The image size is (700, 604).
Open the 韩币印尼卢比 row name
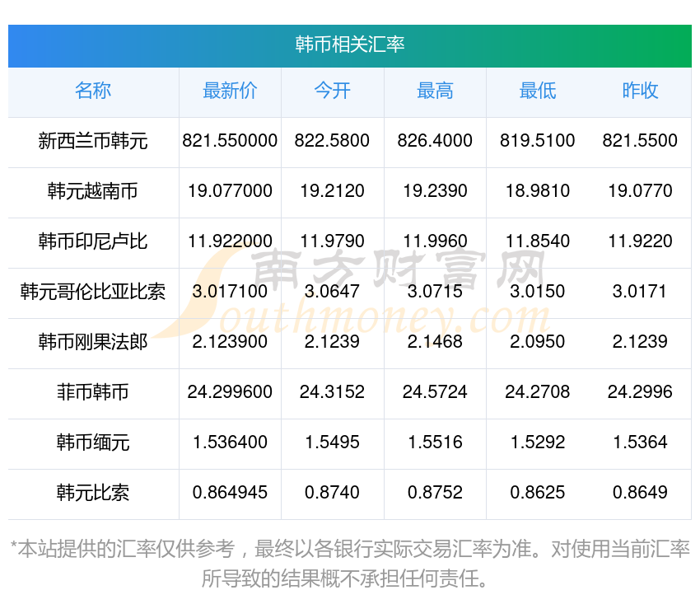point(93,241)
